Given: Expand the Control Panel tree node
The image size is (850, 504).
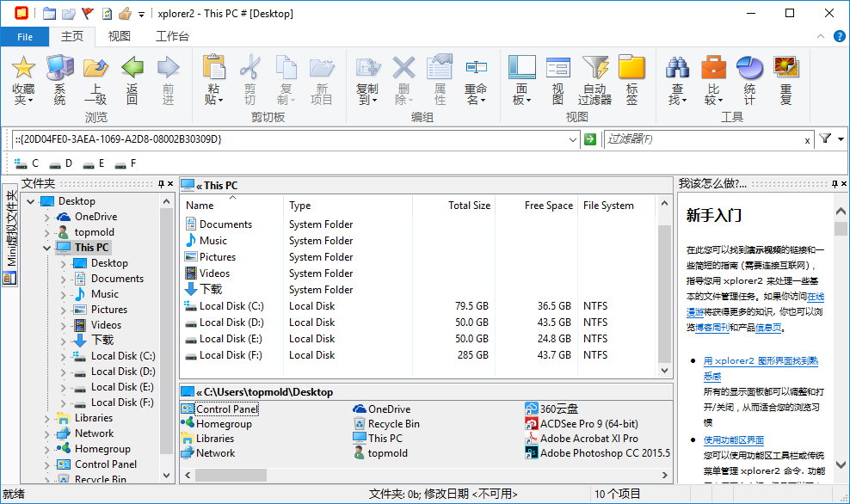Looking at the screenshot, I should (x=46, y=465).
